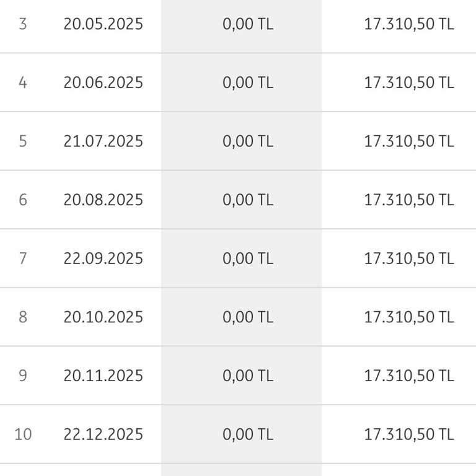Image resolution: width=476 pixels, height=476 pixels.
Task: Select the 22.12.2025 date entry
Action: pyautogui.click(x=103, y=434)
